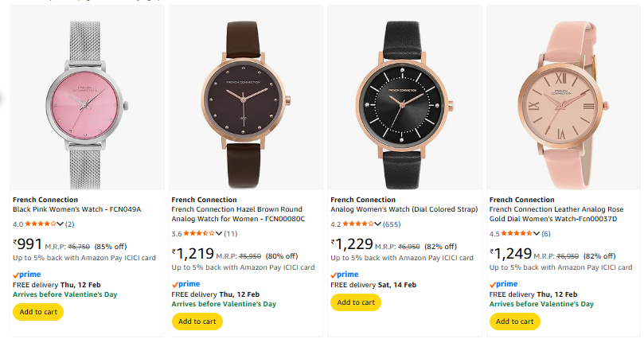Click the pink dial silver mesh watch image
This screenshot has height=339, width=644.
tap(84, 95)
